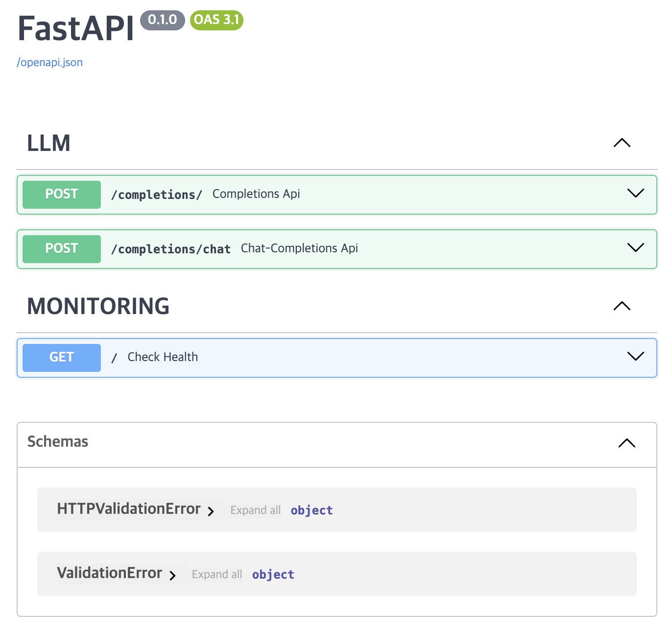Click the FastAPI title
Screen dimensions: 672x634
[76, 28]
